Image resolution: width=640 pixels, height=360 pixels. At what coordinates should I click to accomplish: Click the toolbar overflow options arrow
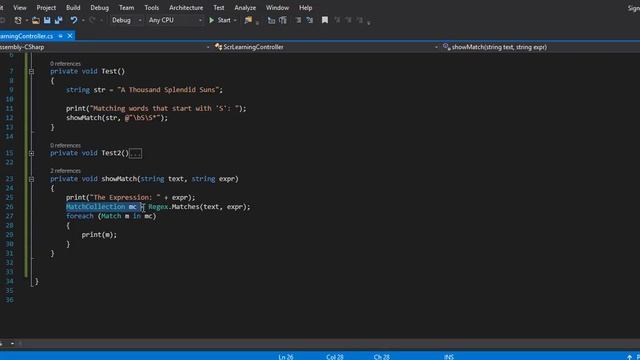369,23
